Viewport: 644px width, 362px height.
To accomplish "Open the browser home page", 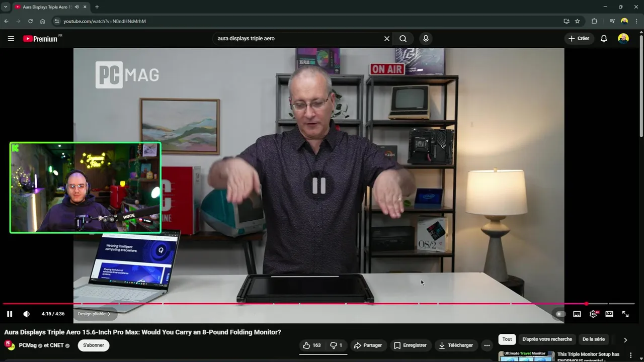I will pos(42,21).
